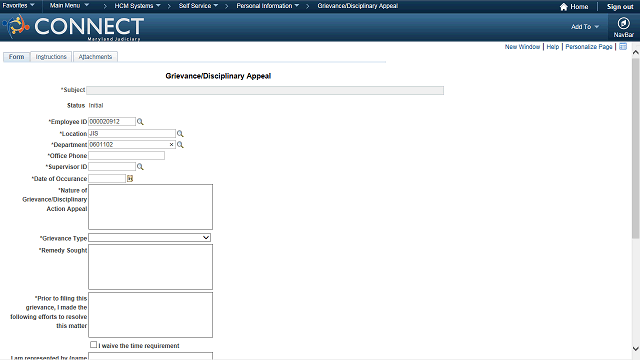Image resolution: width=640 pixels, height=360 pixels.
Task: Click into the Office Phone field
Action: coord(127,156)
